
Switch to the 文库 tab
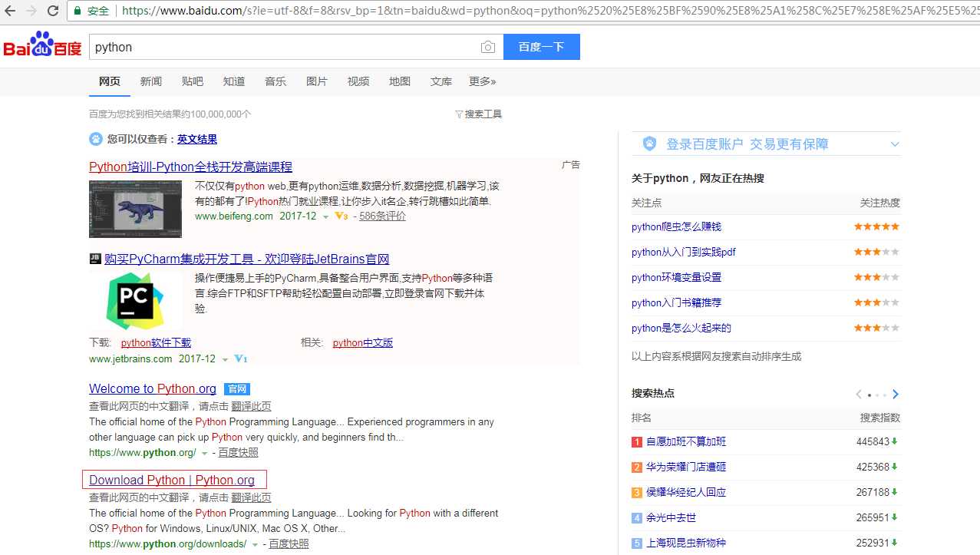click(441, 81)
